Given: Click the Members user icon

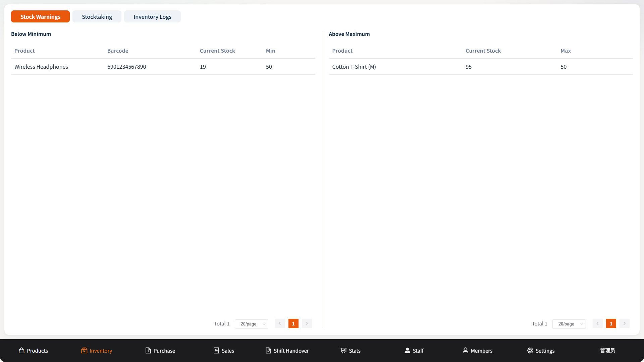Looking at the screenshot, I should (x=465, y=351).
